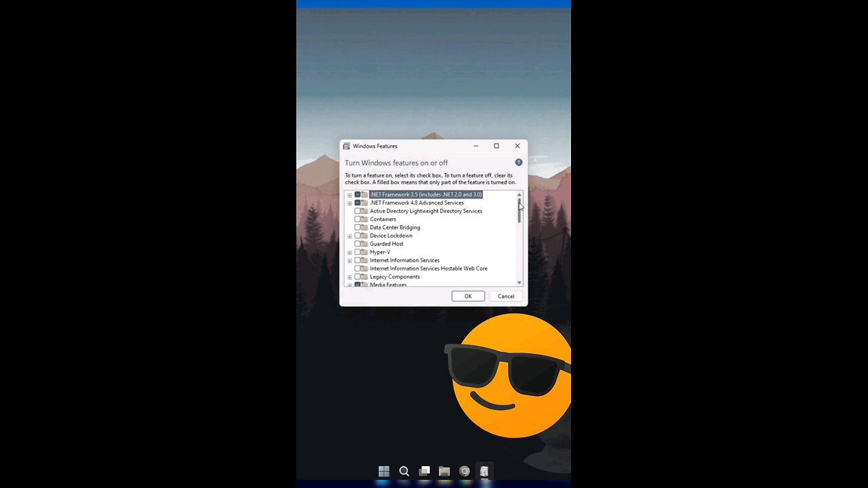This screenshot has width=868, height=488.
Task: Expand .NET Framework 4.8 Advanced Services node
Action: coord(350,203)
